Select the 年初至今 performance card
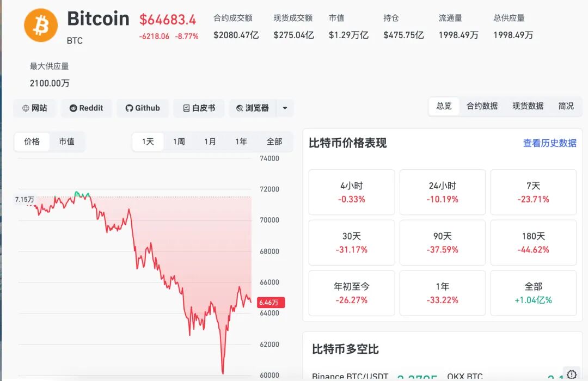 351,293
